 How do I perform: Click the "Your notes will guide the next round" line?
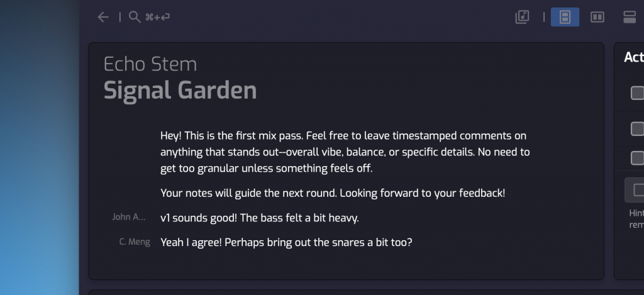coord(333,193)
